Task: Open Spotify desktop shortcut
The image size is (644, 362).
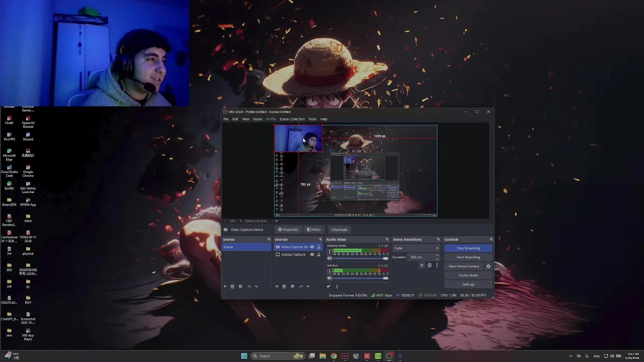Action: point(9,186)
